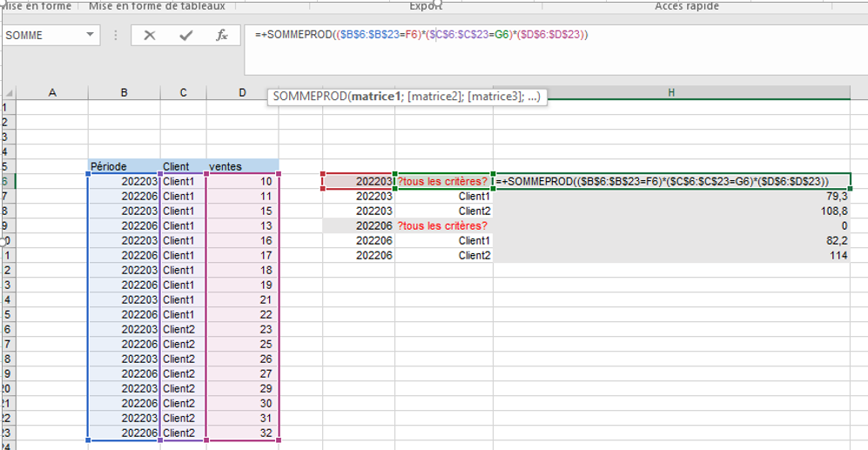The width and height of the screenshot is (868, 450).
Task: Select column A header
Action: click(52, 93)
